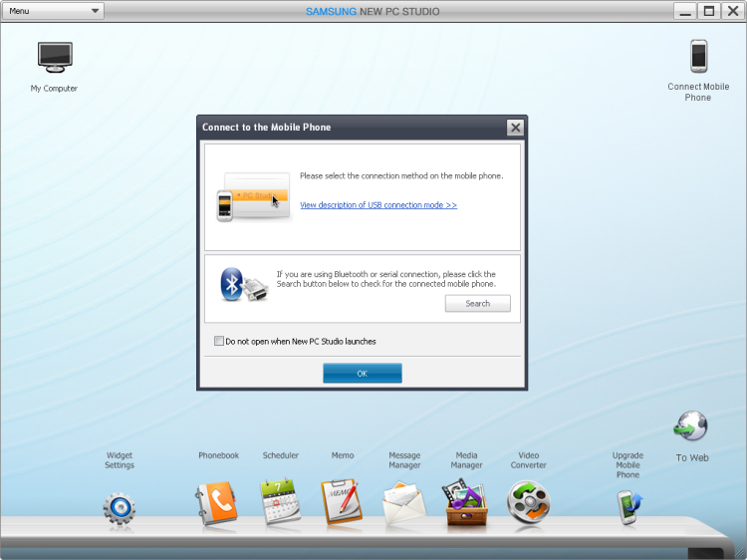Open the My Computer icon

coord(55,57)
